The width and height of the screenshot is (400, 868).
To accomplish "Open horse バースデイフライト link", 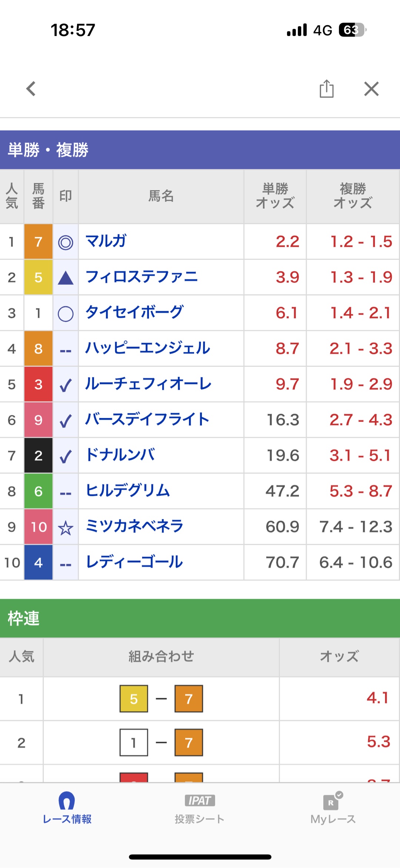I will tap(147, 419).
